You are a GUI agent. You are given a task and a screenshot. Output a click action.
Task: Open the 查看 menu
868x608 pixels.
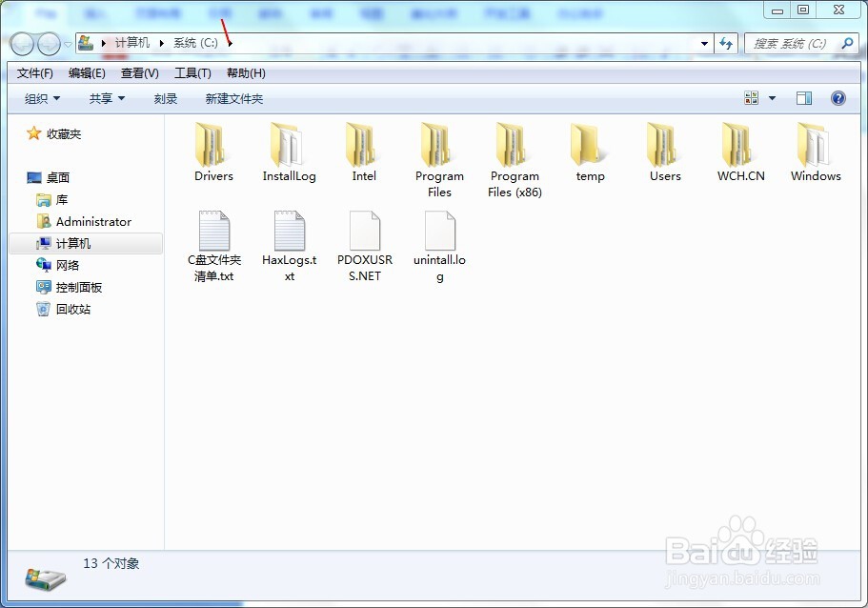coord(139,72)
